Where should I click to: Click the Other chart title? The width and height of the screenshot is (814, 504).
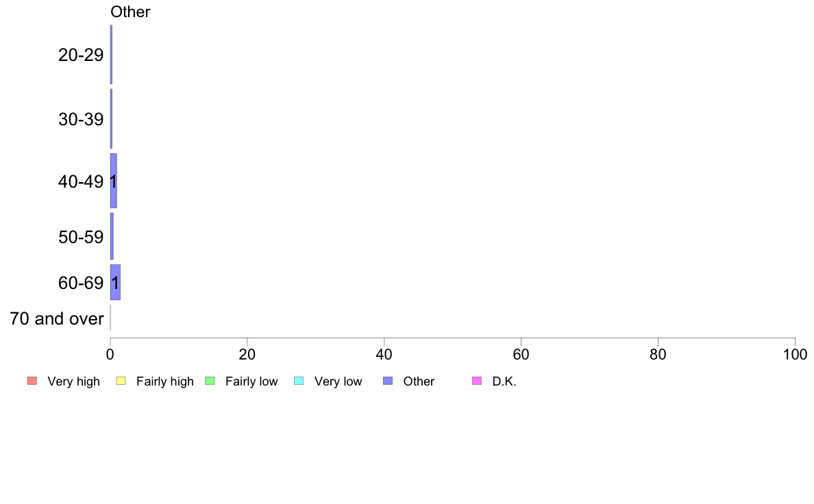[130, 12]
